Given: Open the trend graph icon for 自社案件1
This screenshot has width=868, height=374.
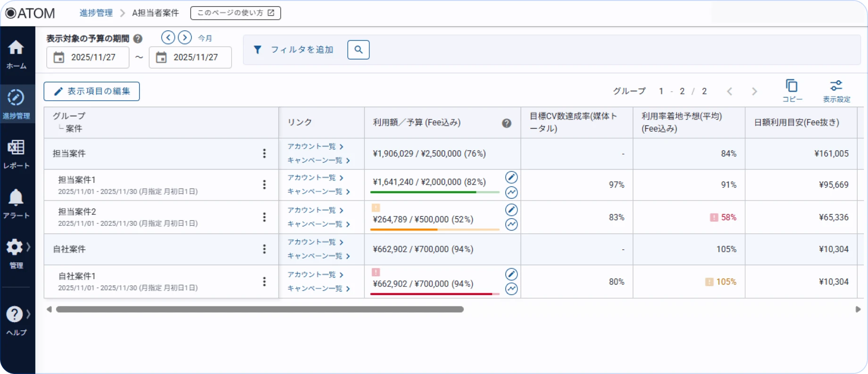Looking at the screenshot, I should point(511,289).
